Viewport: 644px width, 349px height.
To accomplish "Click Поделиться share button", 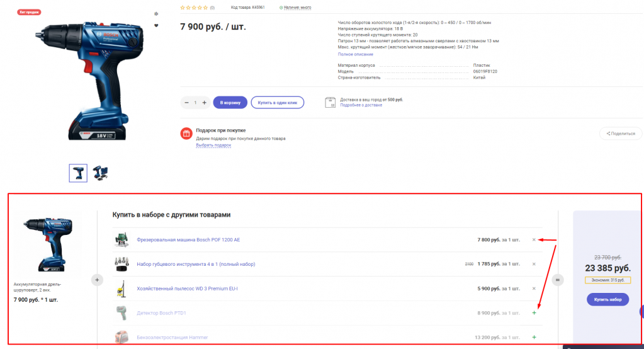I will point(621,134).
